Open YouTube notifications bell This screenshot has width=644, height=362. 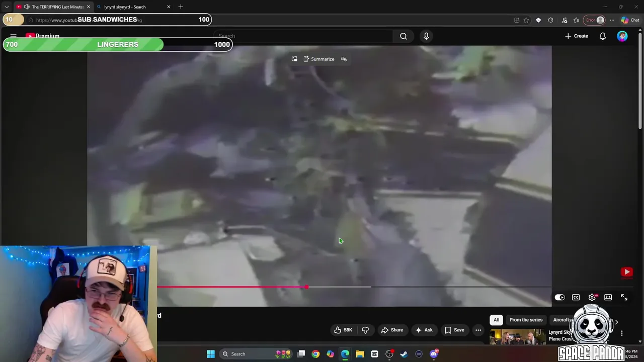click(602, 36)
